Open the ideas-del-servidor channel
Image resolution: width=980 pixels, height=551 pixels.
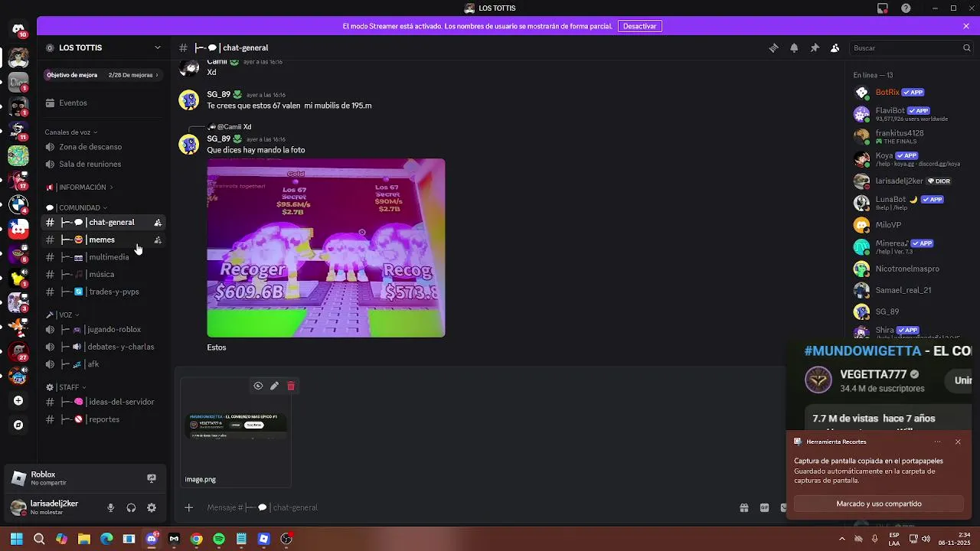(103, 402)
